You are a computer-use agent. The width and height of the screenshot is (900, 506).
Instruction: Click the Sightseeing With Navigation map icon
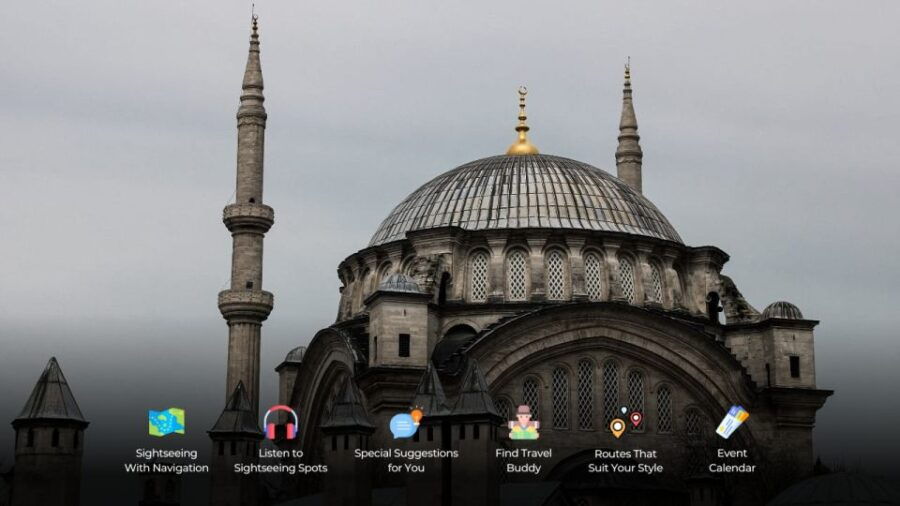click(166, 422)
